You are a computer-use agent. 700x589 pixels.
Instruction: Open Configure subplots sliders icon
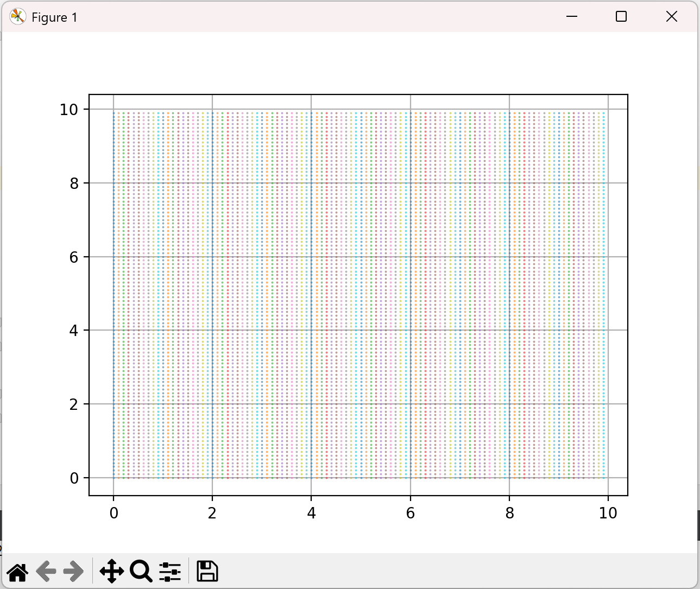(170, 572)
